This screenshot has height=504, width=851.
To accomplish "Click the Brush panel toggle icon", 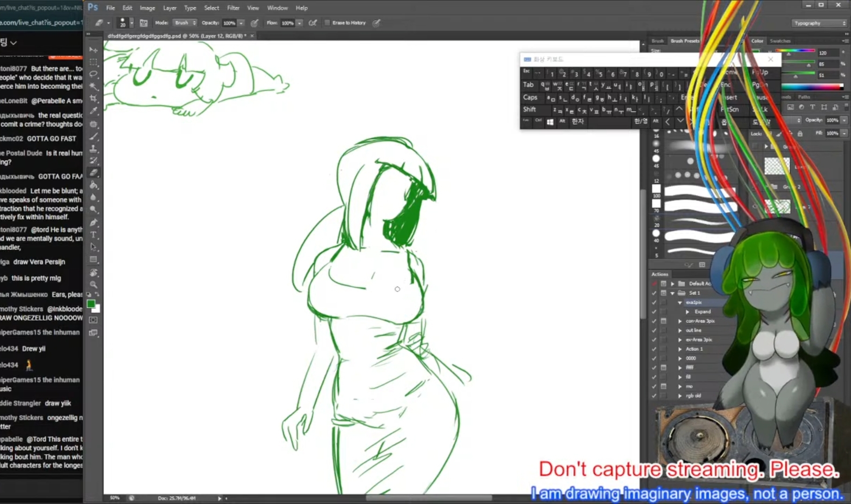I will (x=144, y=23).
